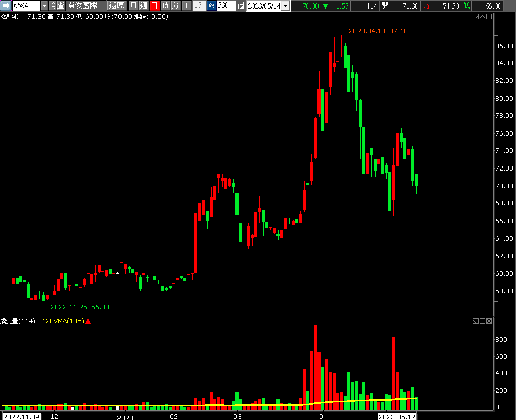Click the volume panel maximize icon

[482, 321]
